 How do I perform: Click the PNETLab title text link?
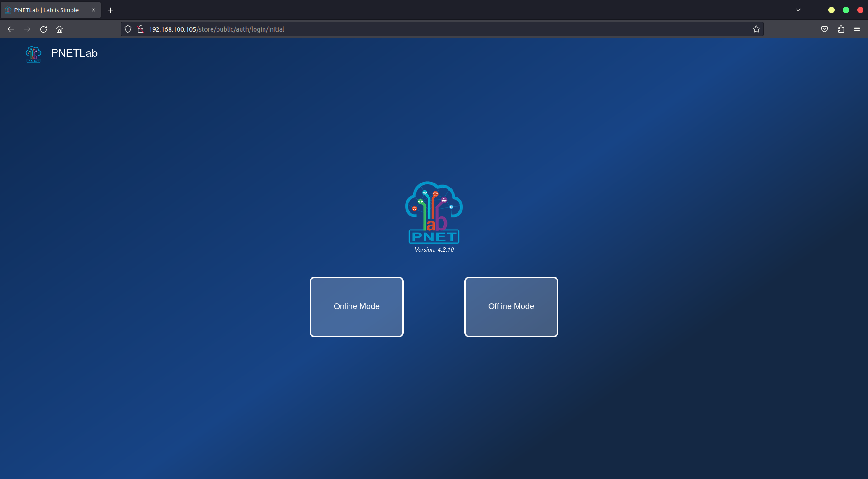coord(74,53)
